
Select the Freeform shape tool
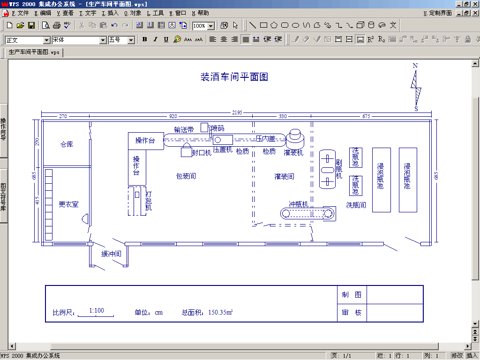317,25
